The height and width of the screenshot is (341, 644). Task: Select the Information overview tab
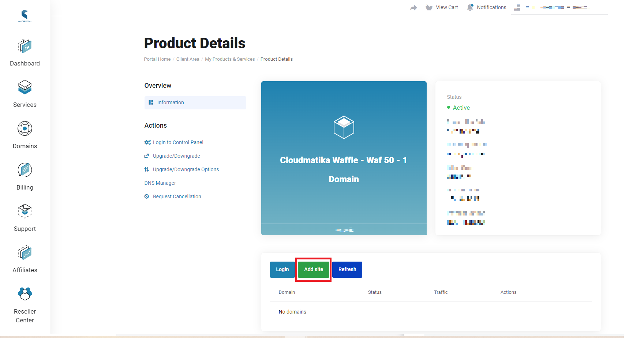[195, 103]
